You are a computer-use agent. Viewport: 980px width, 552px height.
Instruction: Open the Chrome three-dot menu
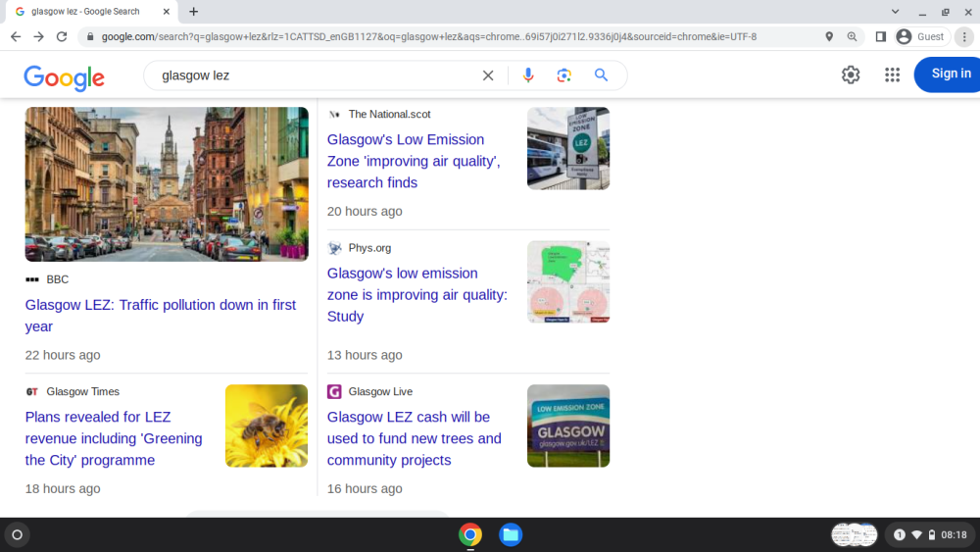pyautogui.click(x=964, y=37)
